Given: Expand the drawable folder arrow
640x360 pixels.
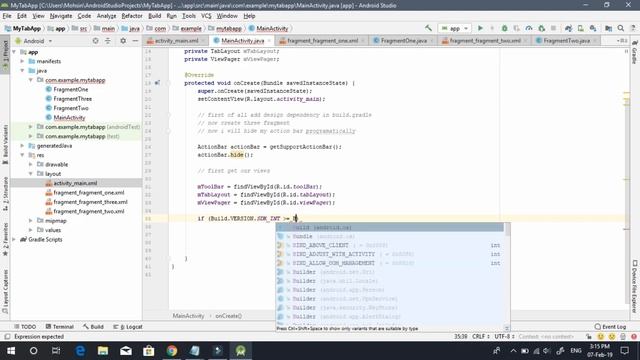Looking at the screenshot, I should (31, 164).
